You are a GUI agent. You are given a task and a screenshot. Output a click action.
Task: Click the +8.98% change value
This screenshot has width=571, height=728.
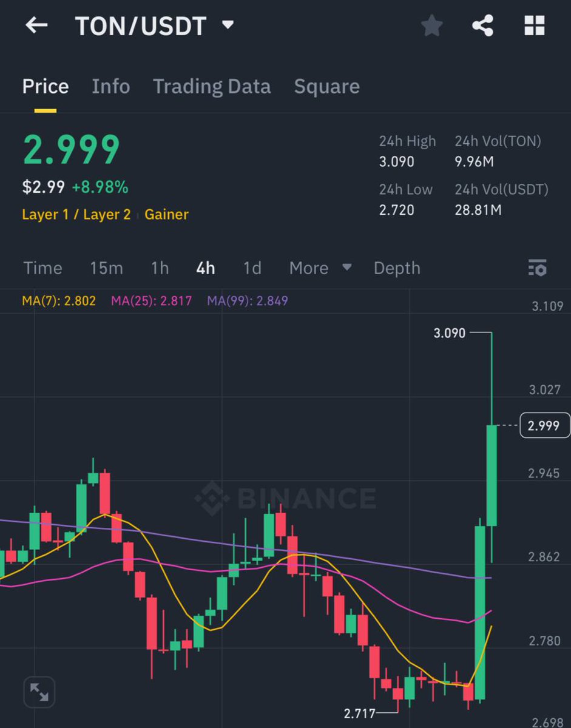point(100,187)
